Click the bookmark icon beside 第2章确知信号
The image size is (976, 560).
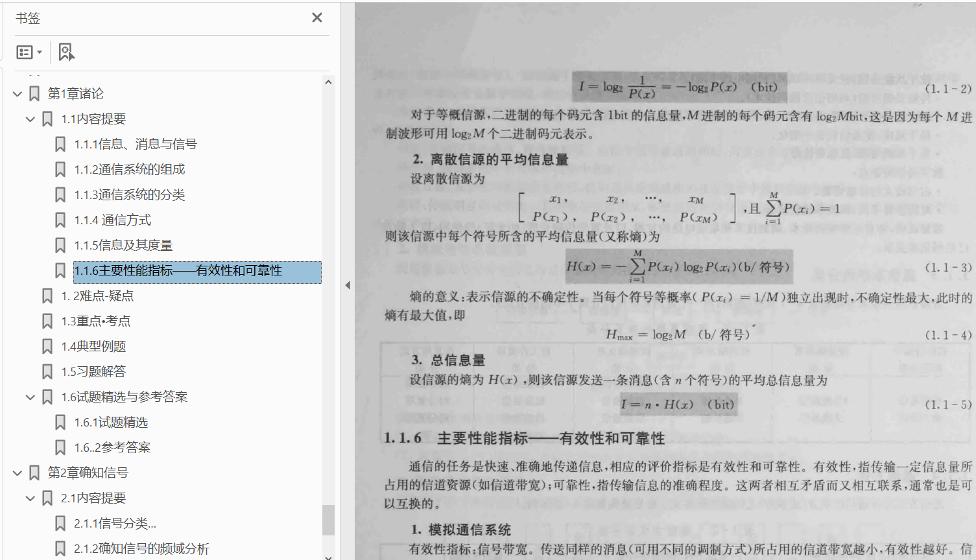click(x=34, y=472)
